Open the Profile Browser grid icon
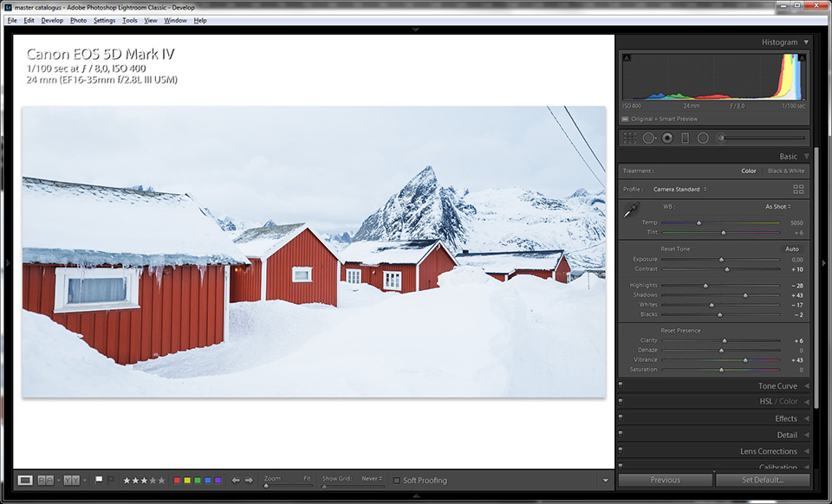The image size is (832, 504). pos(798,189)
